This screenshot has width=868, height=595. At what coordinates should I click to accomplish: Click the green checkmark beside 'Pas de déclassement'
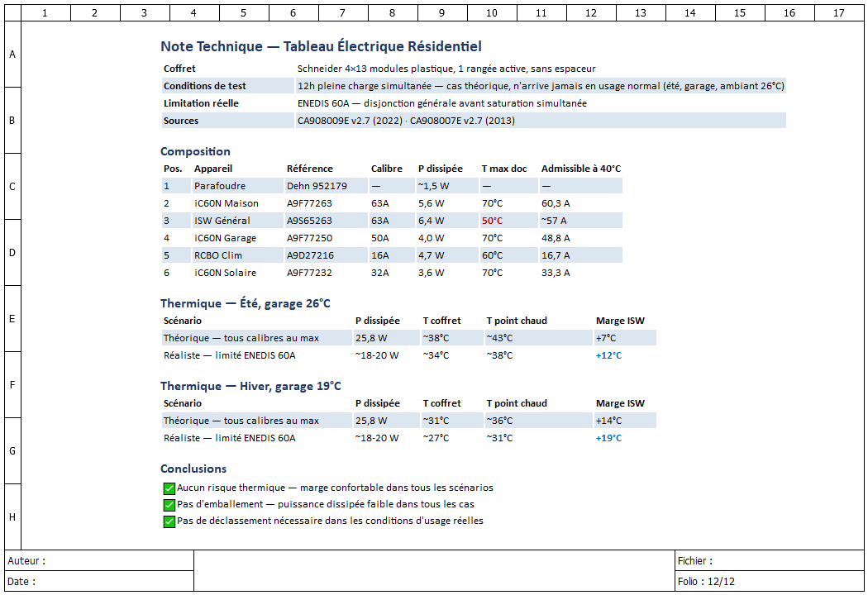point(169,521)
